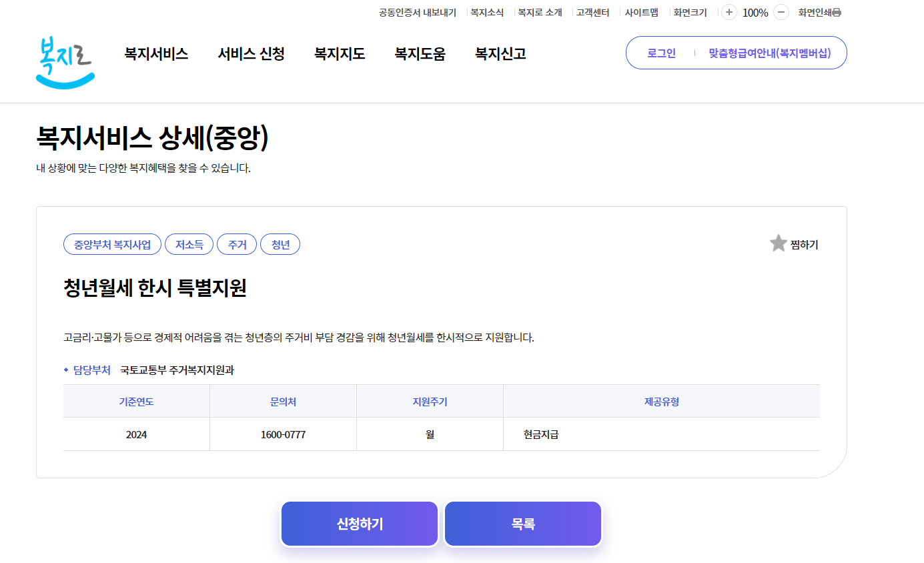Select the 복지지도 menu item

click(340, 53)
